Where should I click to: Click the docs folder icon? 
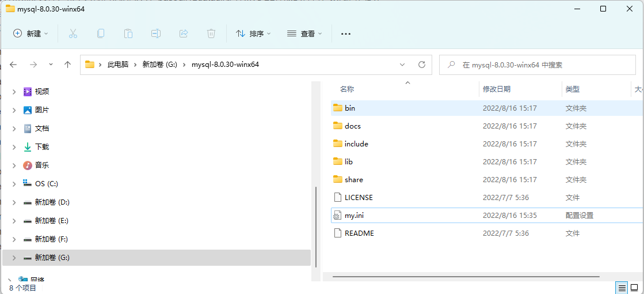point(338,126)
